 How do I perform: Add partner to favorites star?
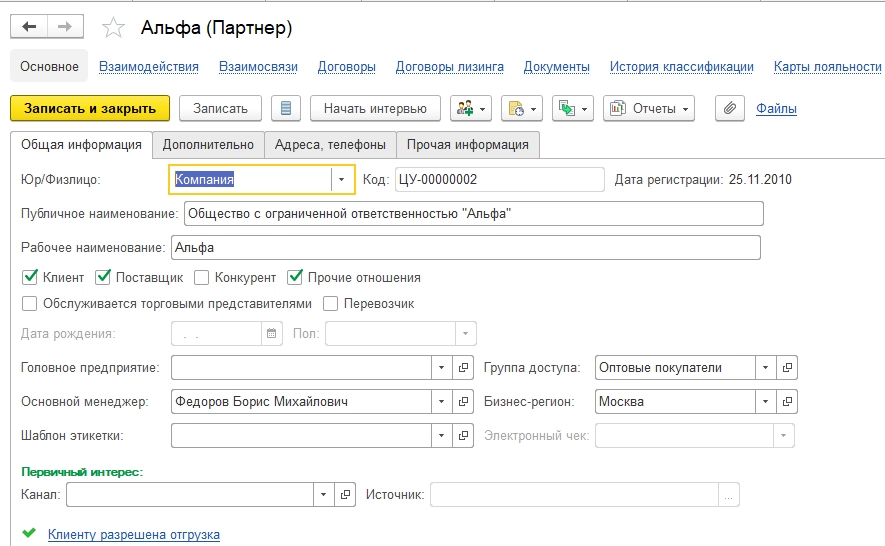click(115, 28)
